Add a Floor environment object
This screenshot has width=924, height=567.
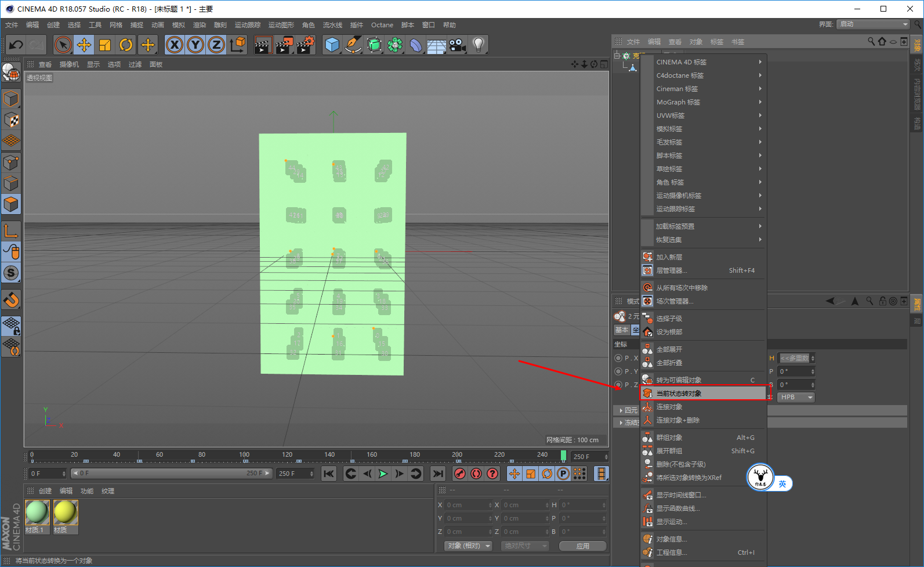tap(437, 45)
